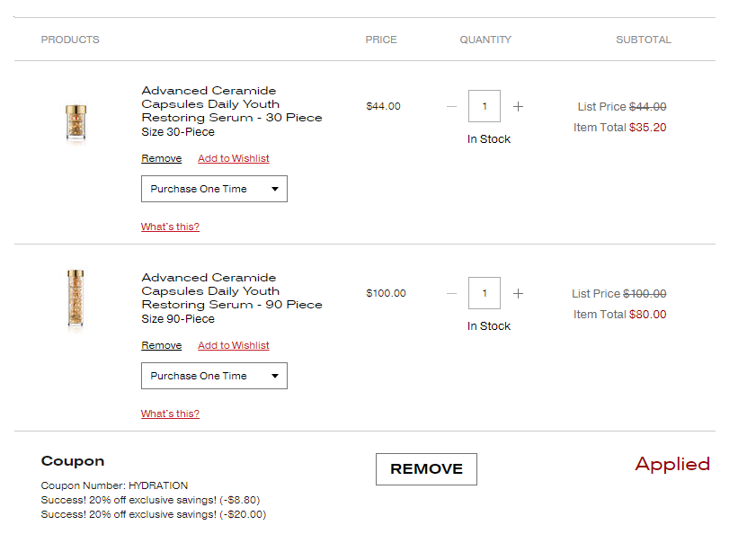This screenshot has width=756, height=534.
Task: Click the SUBTOTAL column header
Action: click(643, 40)
